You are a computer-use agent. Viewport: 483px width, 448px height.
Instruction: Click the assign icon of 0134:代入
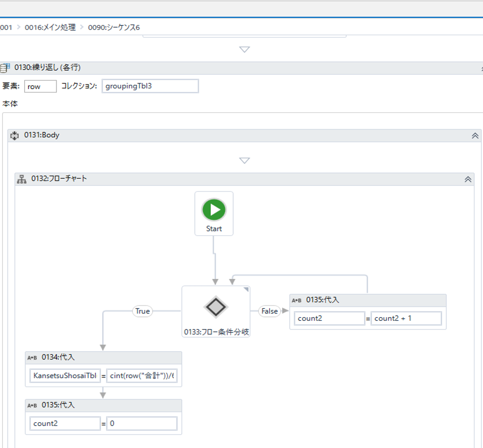pyautogui.click(x=32, y=357)
